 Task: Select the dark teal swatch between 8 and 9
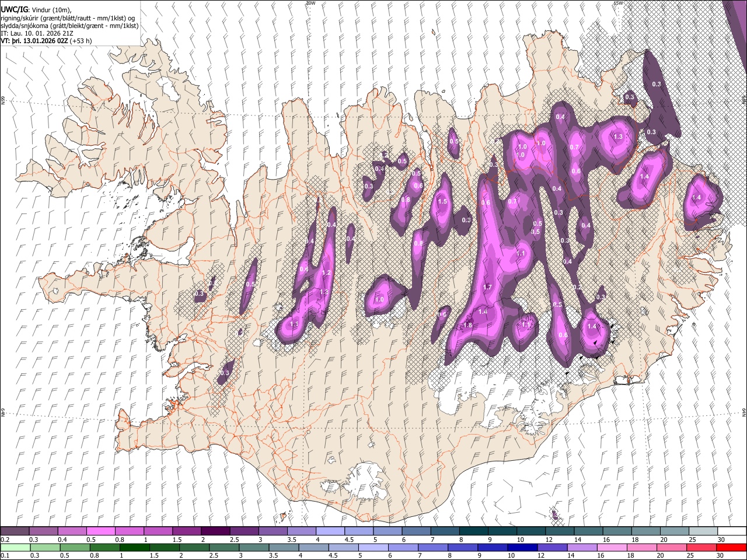click(x=474, y=531)
